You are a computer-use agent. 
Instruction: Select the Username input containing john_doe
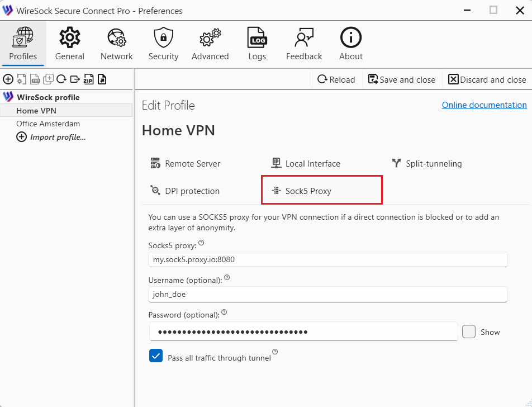[327, 294]
